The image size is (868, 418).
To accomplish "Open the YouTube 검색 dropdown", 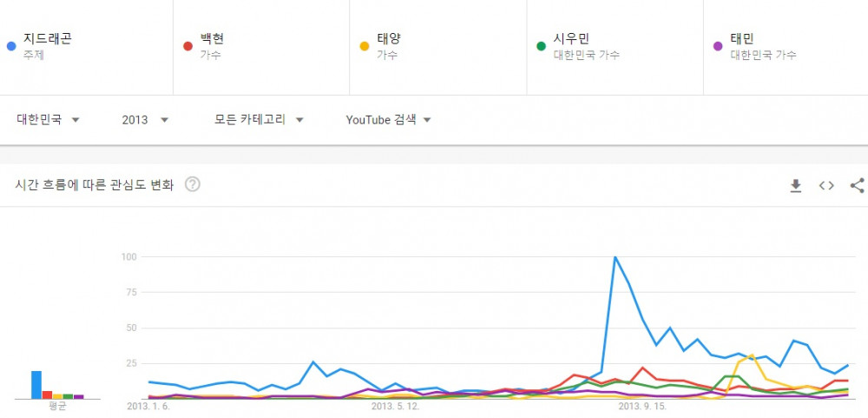I will pos(388,120).
